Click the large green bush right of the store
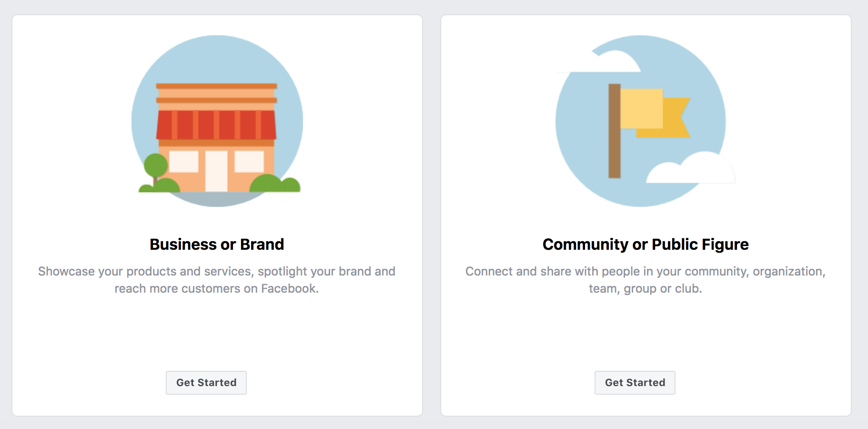This screenshot has width=868, height=429. tap(267, 184)
